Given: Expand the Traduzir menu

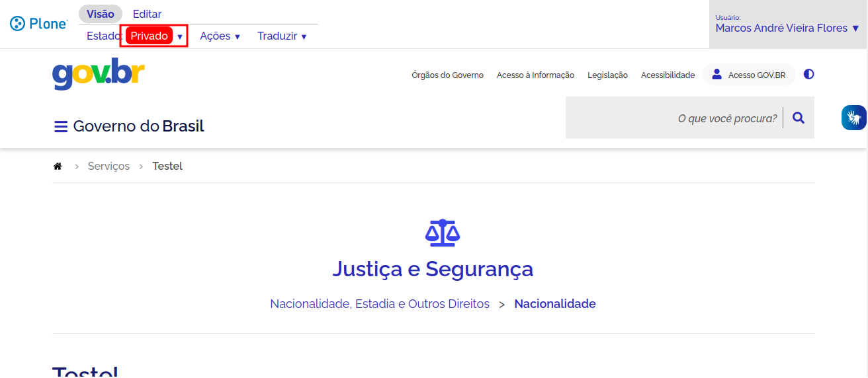Looking at the screenshot, I should tap(282, 36).
